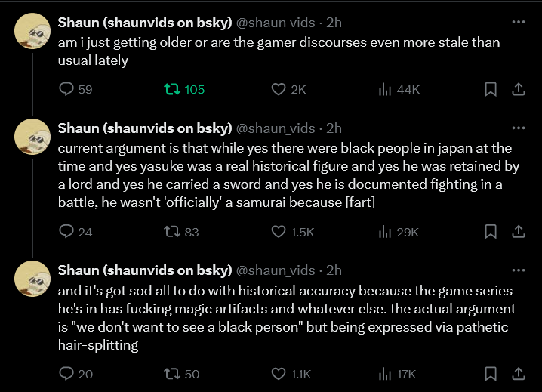Repost the post with 83 reposts

pyautogui.click(x=171, y=232)
